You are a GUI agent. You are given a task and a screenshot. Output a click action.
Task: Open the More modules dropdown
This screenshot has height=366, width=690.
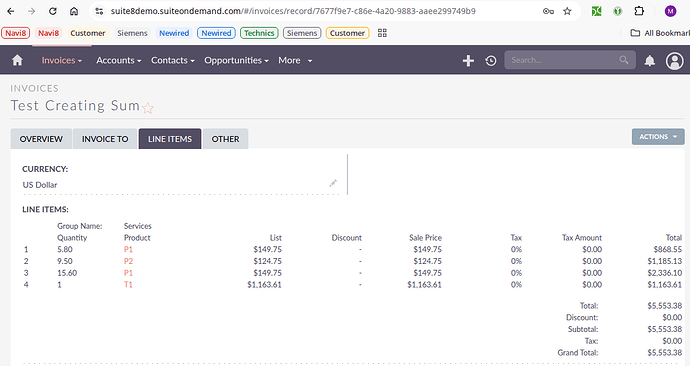click(x=295, y=60)
